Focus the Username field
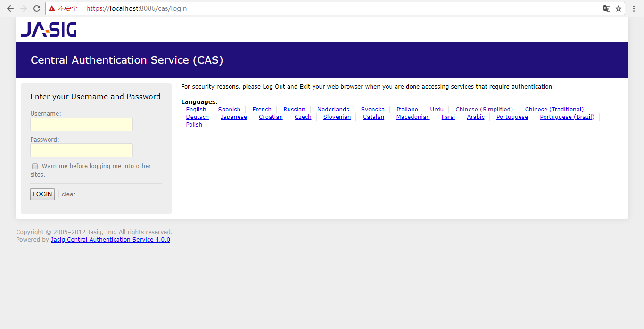 (x=82, y=125)
